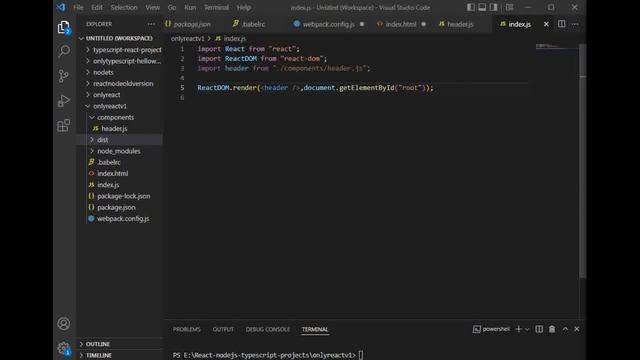
Task: Split the terminal pane
Action: [539, 329]
